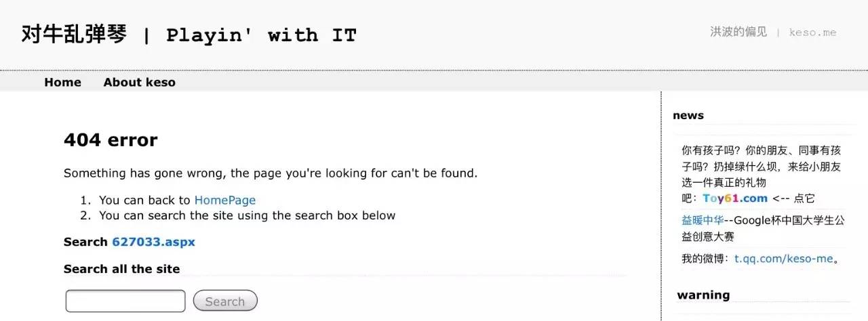Click the 404 error heading
Screen dimensions: 868x321
click(x=111, y=140)
